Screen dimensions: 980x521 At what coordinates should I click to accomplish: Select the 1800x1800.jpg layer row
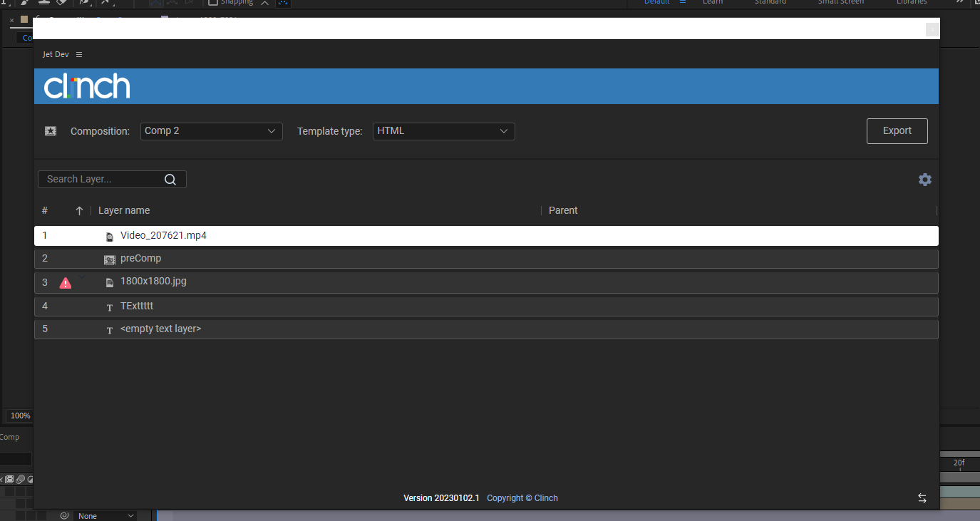(x=486, y=282)
